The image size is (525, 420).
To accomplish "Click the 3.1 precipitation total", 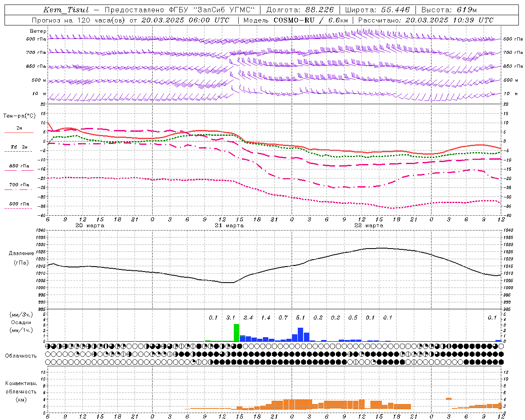I will point(231,317).
